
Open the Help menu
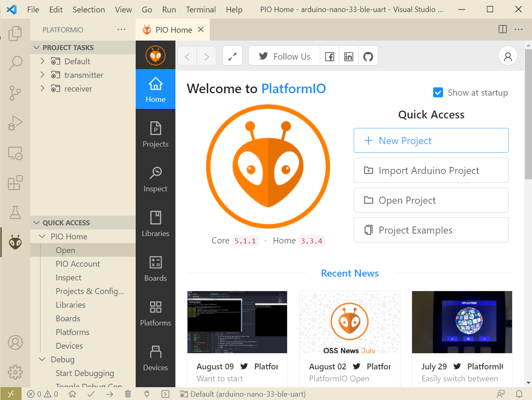(234, 10)
